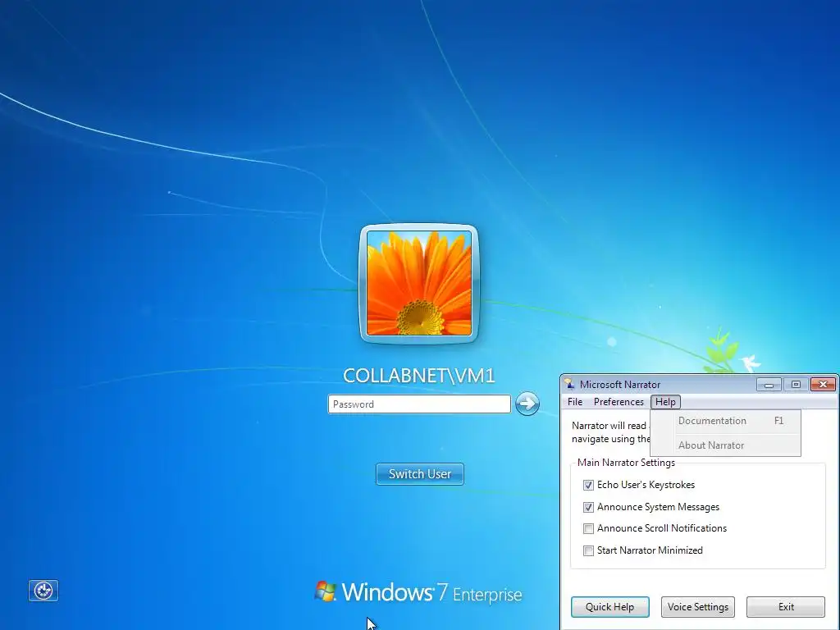Click the COLLABNET\VM1 user name
840x630 pixels.
419,376
